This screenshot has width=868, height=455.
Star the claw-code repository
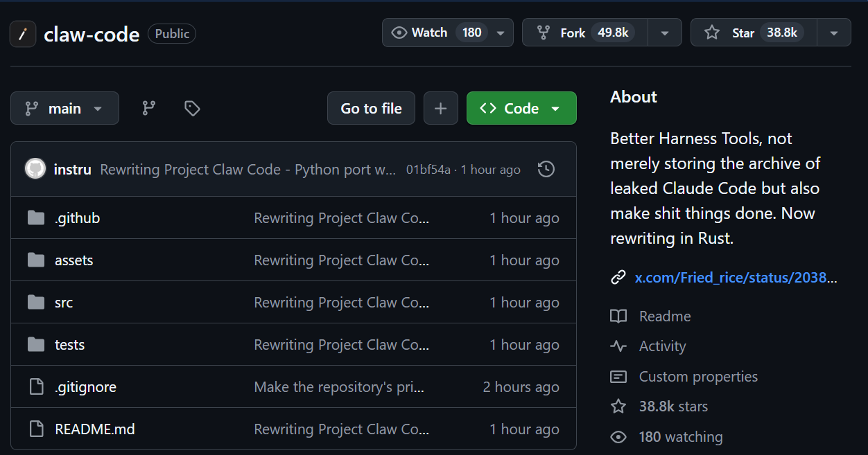754,33
